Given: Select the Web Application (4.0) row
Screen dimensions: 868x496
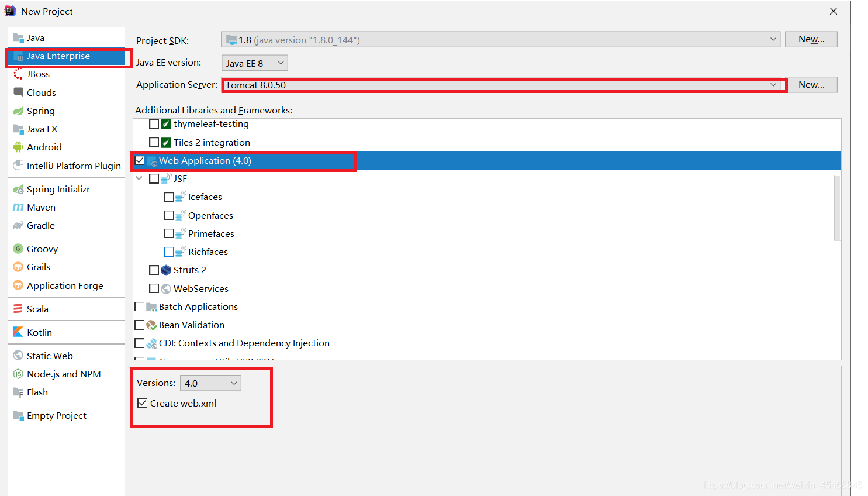Looking at the screenshot, I should 487,161.
